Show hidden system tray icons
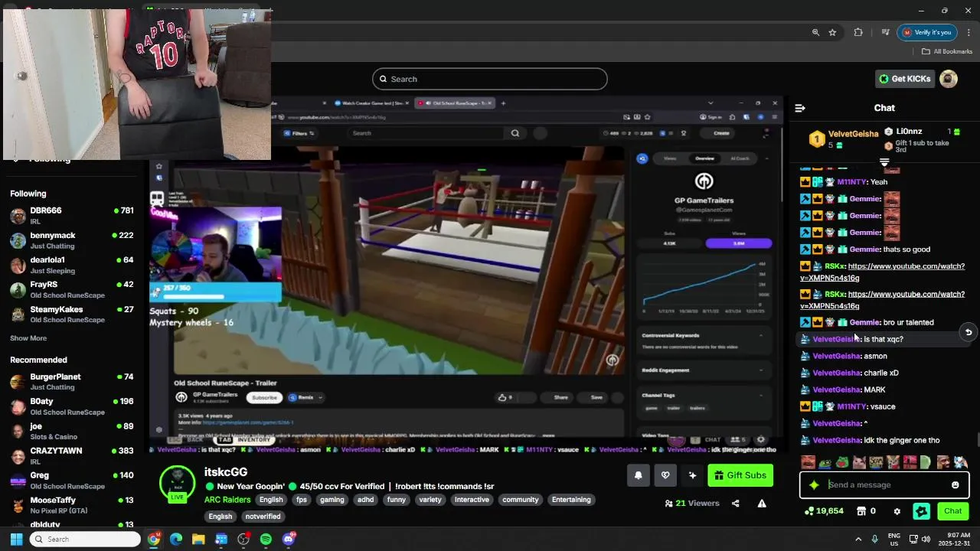Viewport: 980px width, 551px height. (x=858, y=540)
